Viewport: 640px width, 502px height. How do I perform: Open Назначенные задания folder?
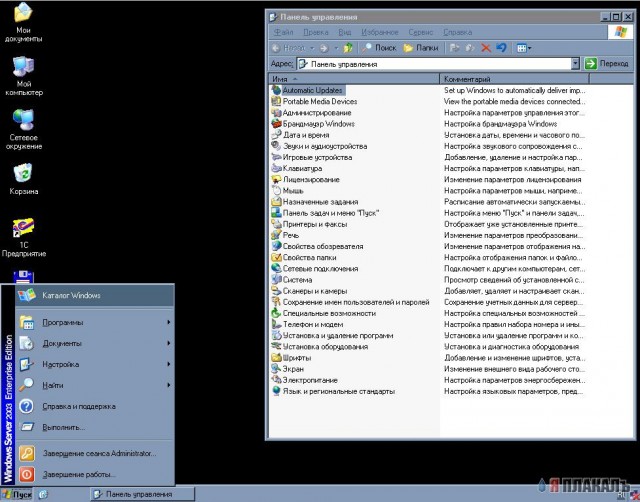coord(315,202)
